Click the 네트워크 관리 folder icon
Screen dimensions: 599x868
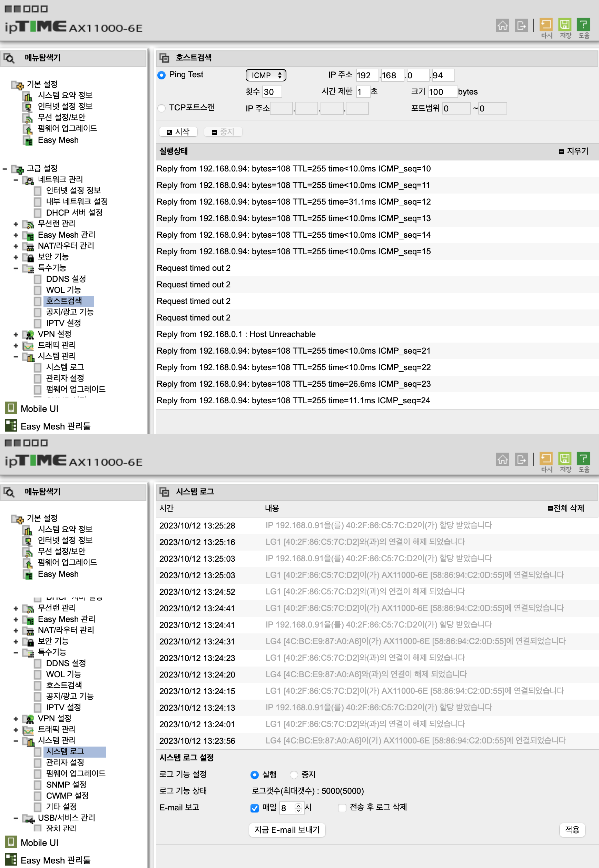(28, 180)
